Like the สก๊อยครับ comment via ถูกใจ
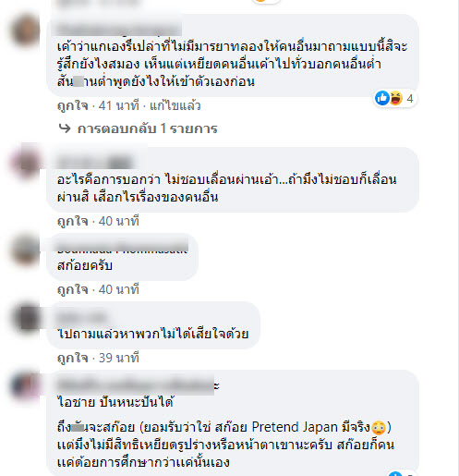 point(73,289)
